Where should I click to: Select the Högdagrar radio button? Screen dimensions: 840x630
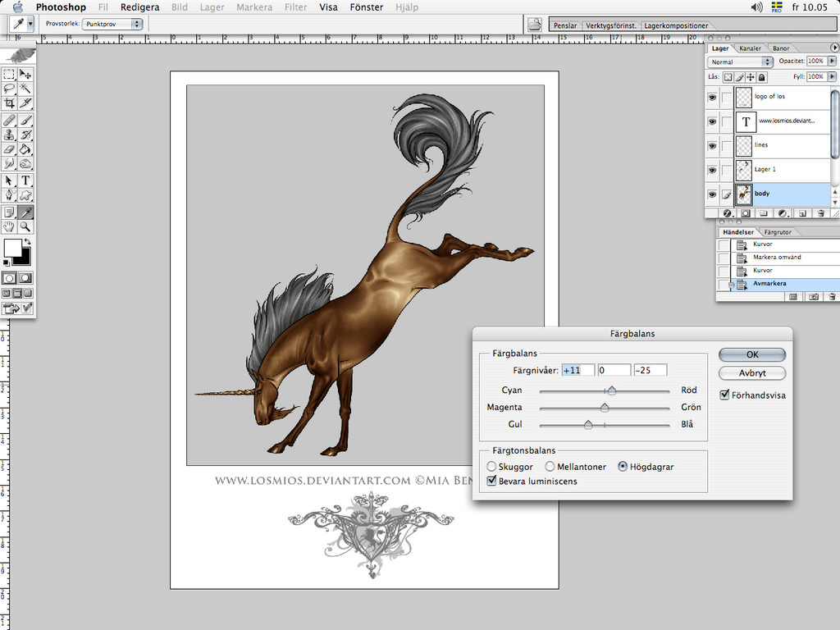pyautogui.click(x=623, y=467)
